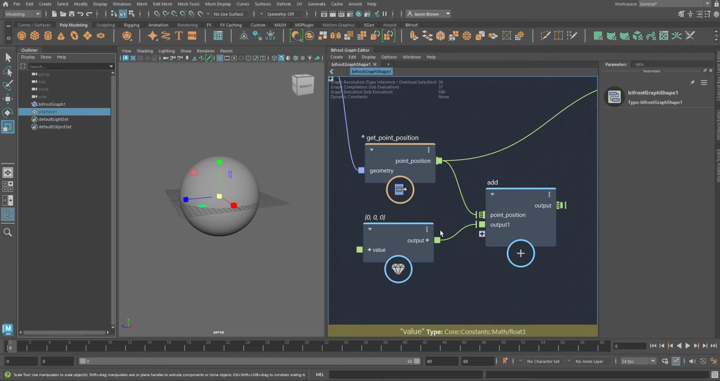Click the polygon Type text tool icon

pyautogui.click(x=179, y=36)
